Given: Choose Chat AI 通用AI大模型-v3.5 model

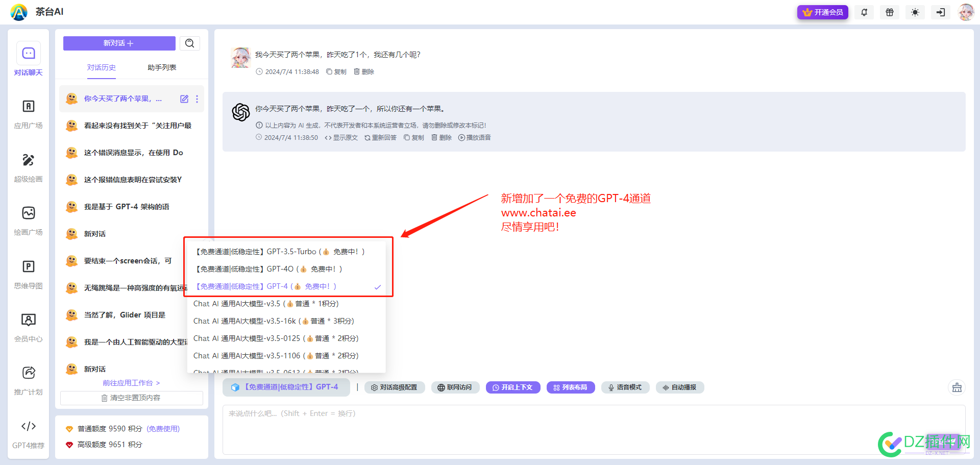Looking at the screenshot, I should point(286,304).
